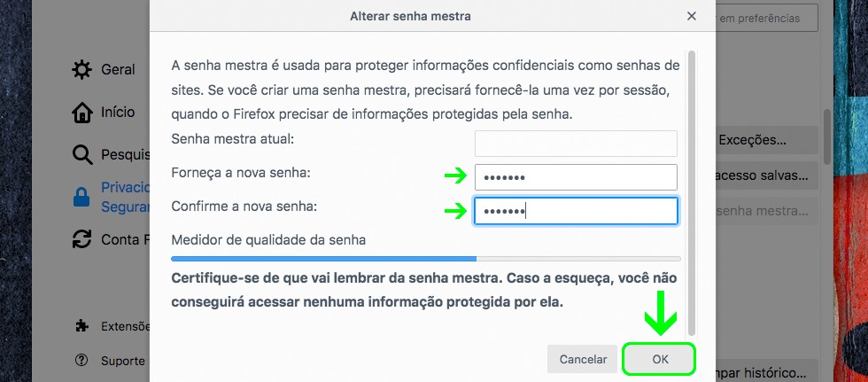The width and height of the screenshot is (868, 382).
Task: Click the Privacidade lock icon
Action: [82, 197]
